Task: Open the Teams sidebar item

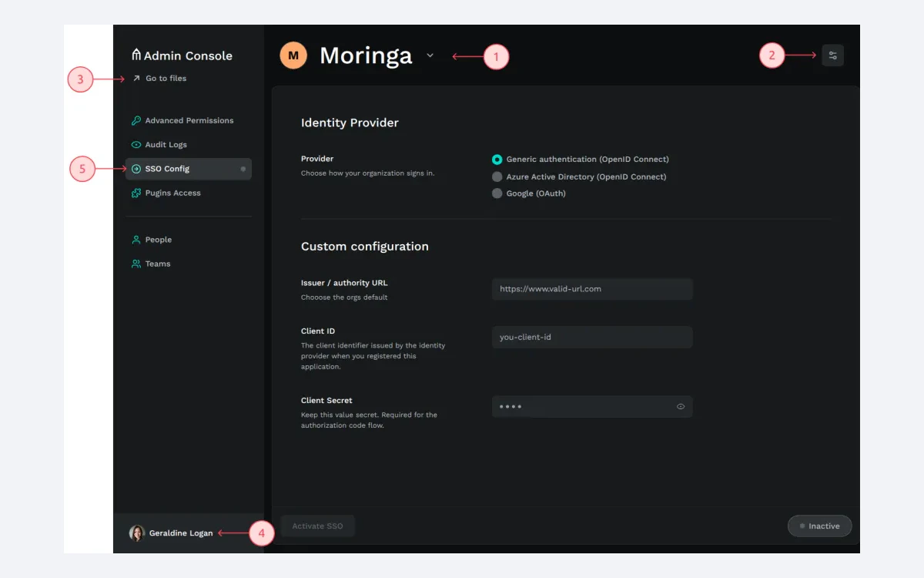Action: pyautogui.click(x=189, y=264)
